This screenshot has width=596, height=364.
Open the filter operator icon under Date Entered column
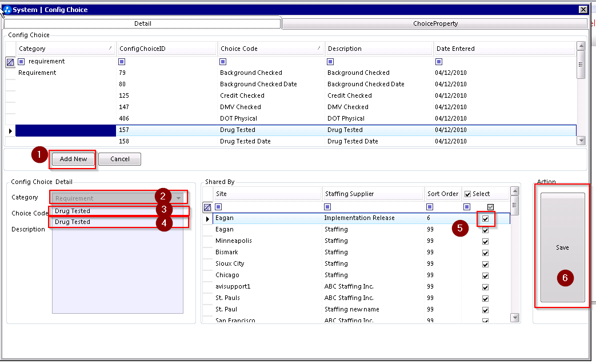click(x=439, y=62)
